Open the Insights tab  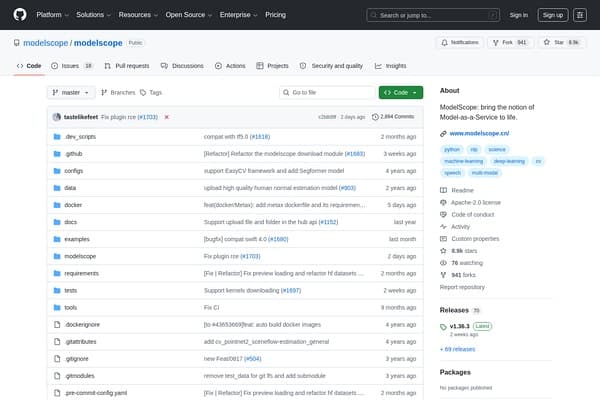tap(390, 66)
